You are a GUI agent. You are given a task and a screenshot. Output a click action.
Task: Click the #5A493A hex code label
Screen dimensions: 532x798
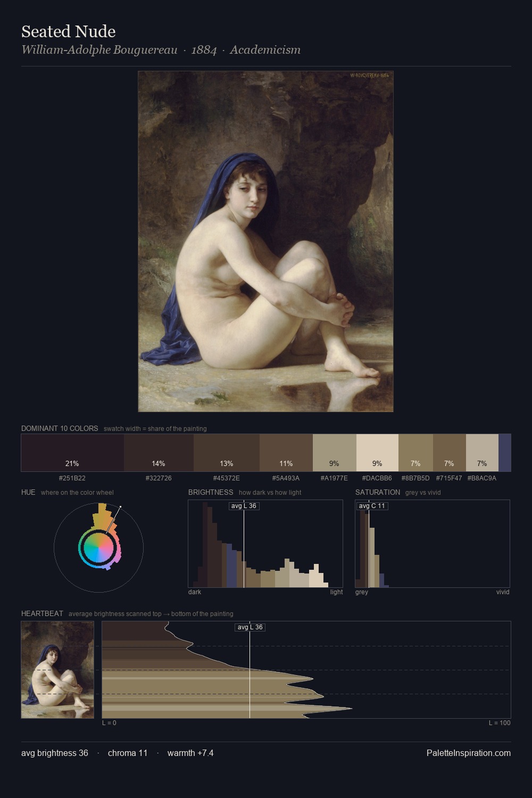286,478
